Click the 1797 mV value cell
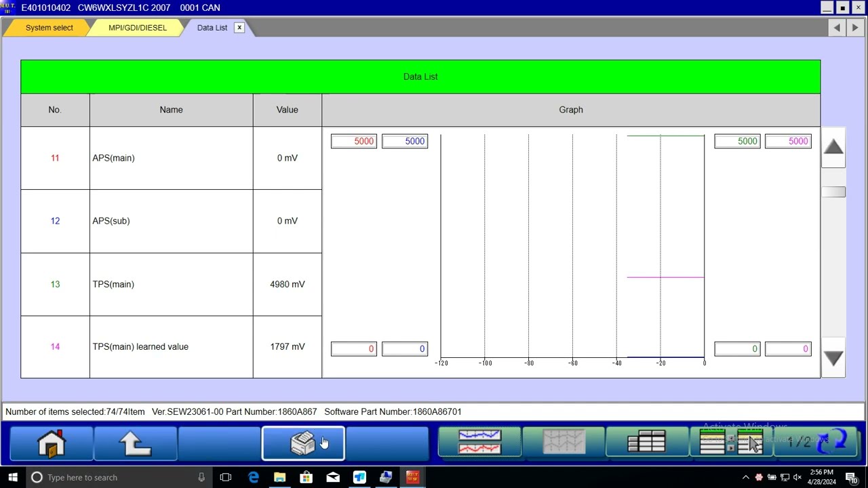Viewport: 868px width, 488px height. click(x=288, y=347)
